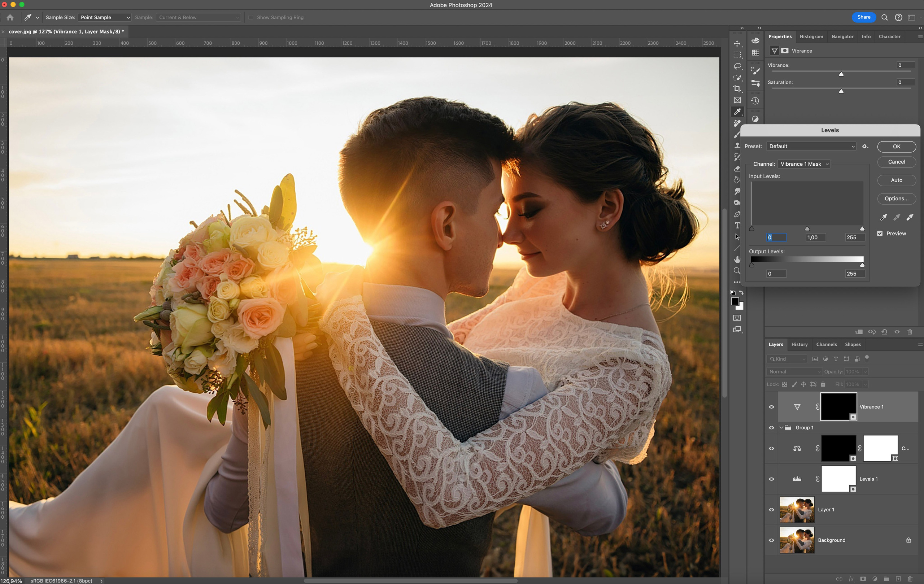This screenshot has height=584, width=924.
Task: Click the Delete layer trash icon
Action: click(910, 579)
